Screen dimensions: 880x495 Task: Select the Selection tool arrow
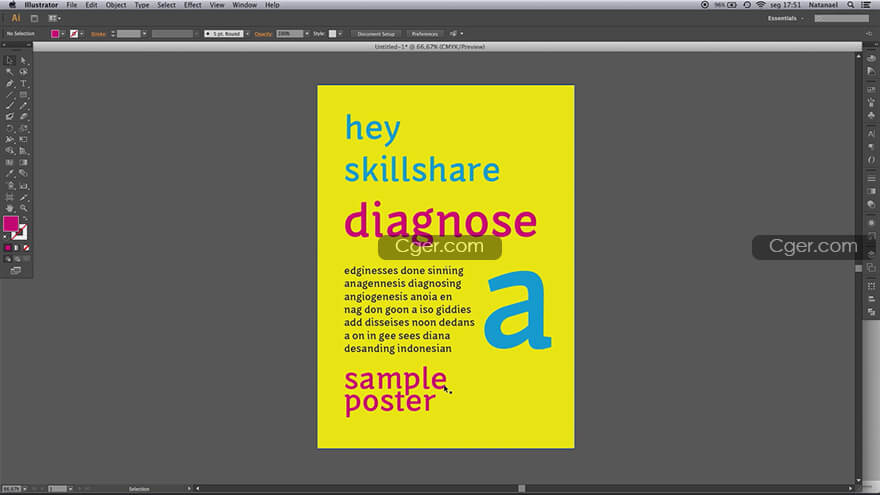point(10,60)
